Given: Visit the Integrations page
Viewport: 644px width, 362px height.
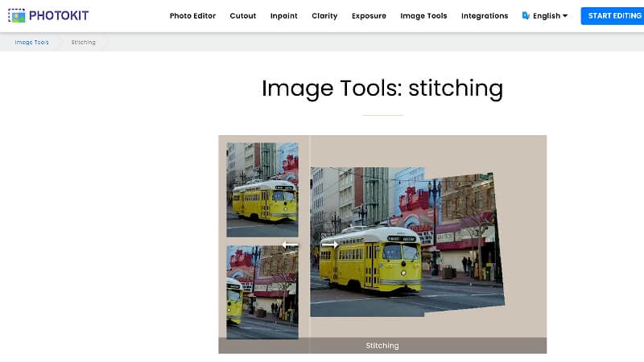Looking at the screenshot, I should click(485, 15).
